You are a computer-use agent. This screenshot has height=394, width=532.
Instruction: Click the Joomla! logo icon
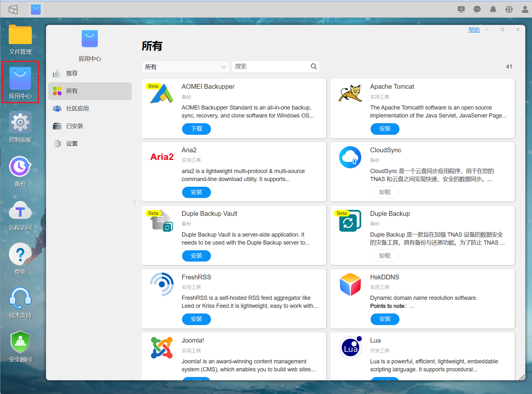point(162,347)
